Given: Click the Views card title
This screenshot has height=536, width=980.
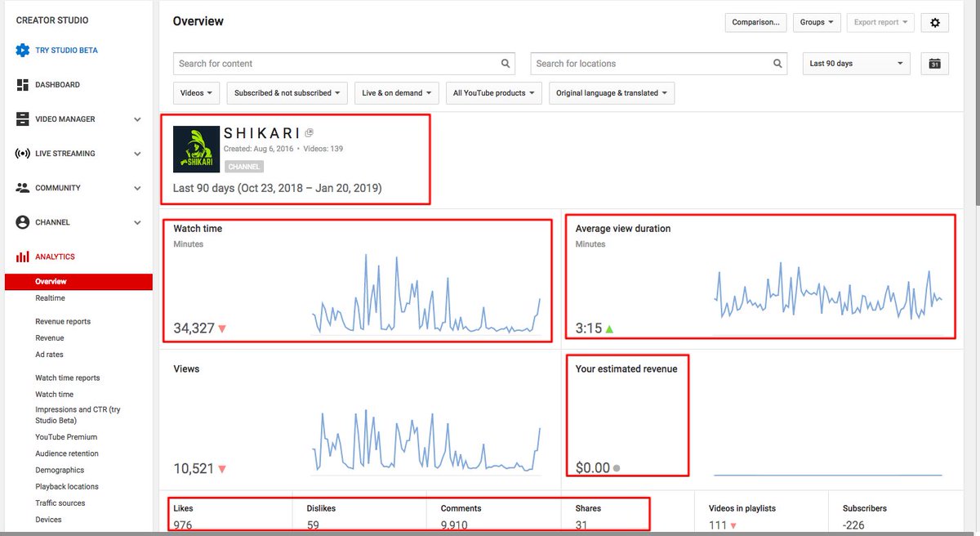Looking at the screenshot, I should click(x=186, y=369).
